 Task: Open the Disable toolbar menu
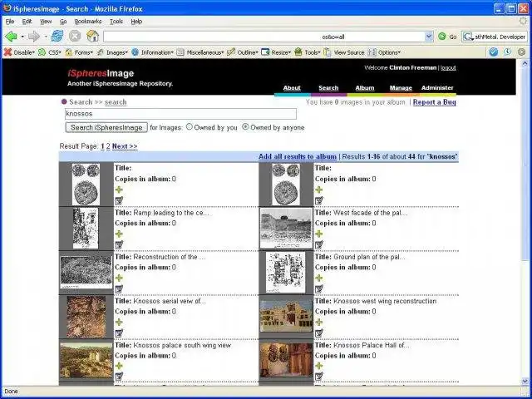19,52
